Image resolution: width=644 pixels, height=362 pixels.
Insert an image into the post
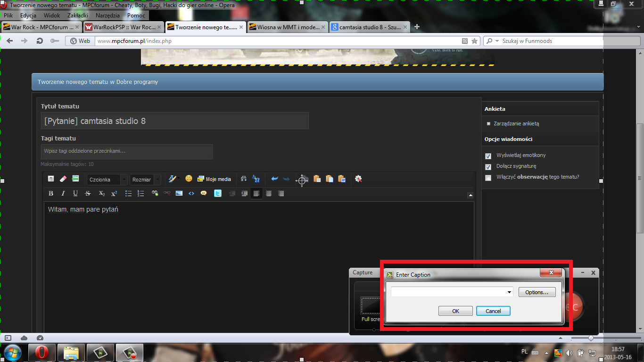[x=179, y=193]
